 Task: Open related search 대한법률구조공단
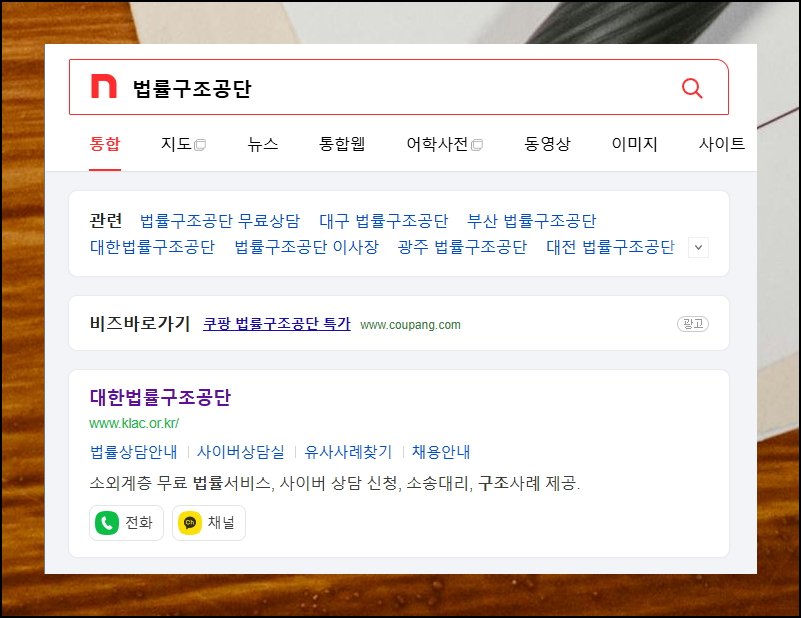coord(152,247)
